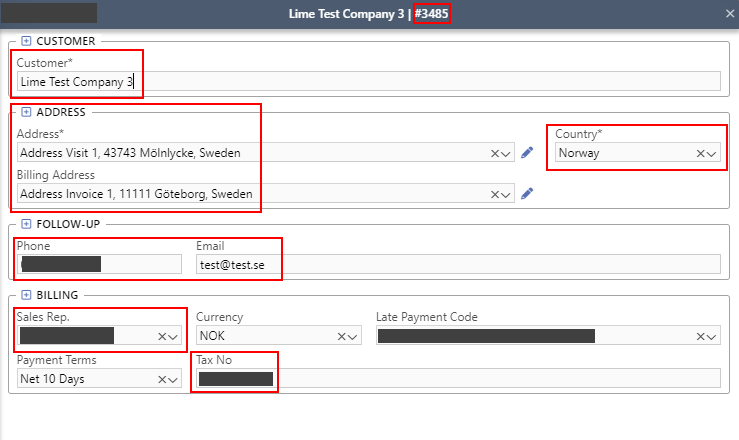Viewport: 739px width, 440px height.
Task: Clear the Sales Rep. selection
Action: tap(162, 337)
